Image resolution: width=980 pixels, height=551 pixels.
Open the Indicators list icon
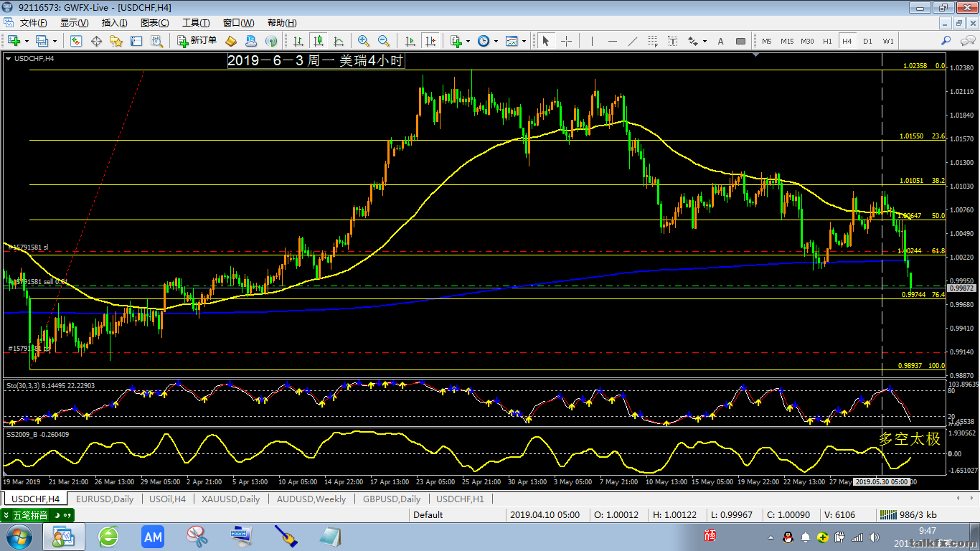coord(456,41)
